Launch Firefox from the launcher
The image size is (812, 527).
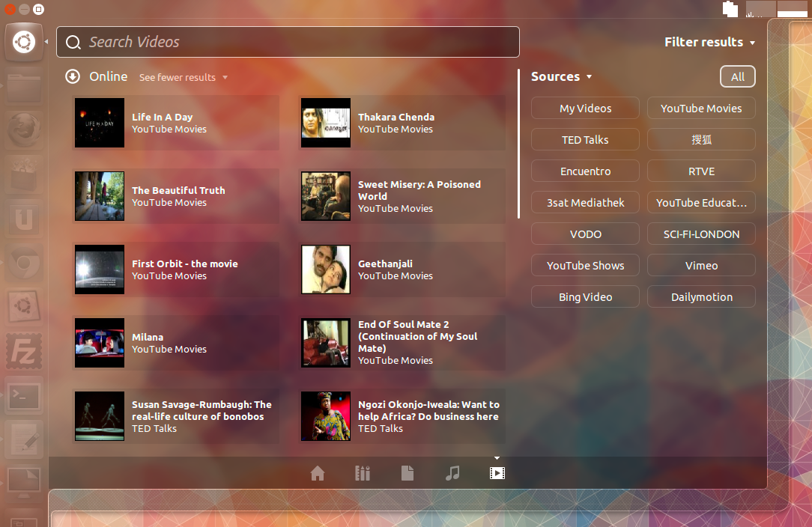pos(24,130)
